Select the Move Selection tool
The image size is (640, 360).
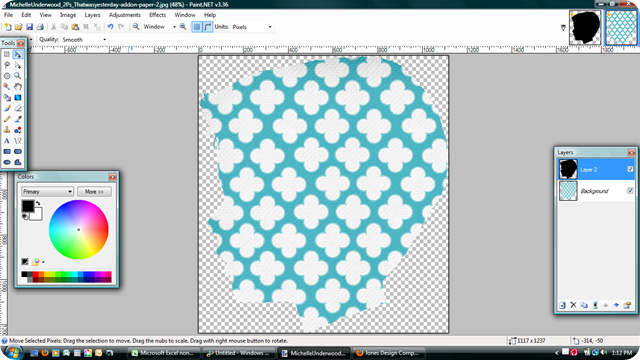tap(18, 65)
